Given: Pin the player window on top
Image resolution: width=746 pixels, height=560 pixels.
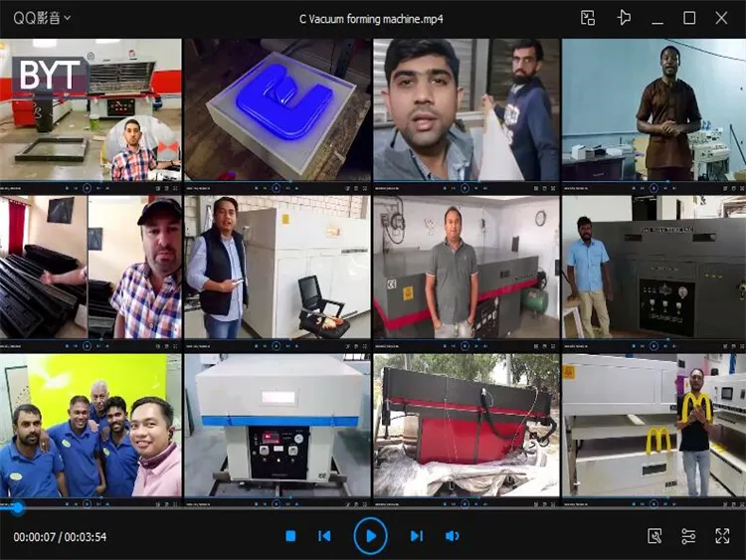Looking at the screenshot, I should click(x=624, y=18).
